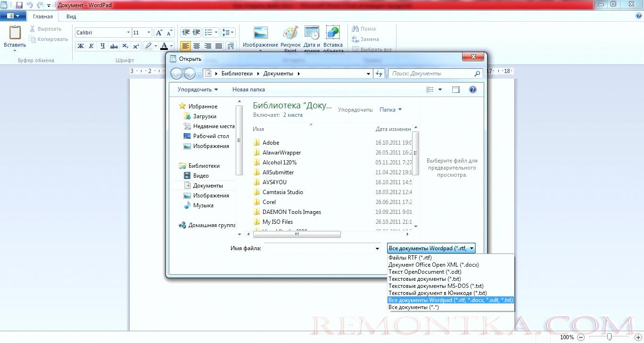This screenshot has width=644, height=343.
Task: Toggle subscript X₂ formatting
Action: [x=125, y=46]
